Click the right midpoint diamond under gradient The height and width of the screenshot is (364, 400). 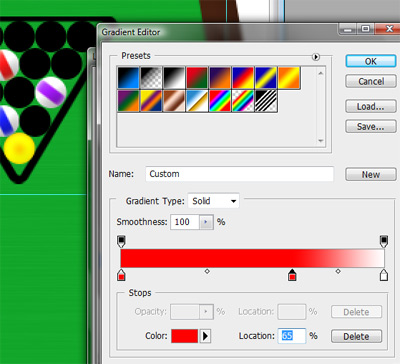pyautogui.click(x=338, y=271)
